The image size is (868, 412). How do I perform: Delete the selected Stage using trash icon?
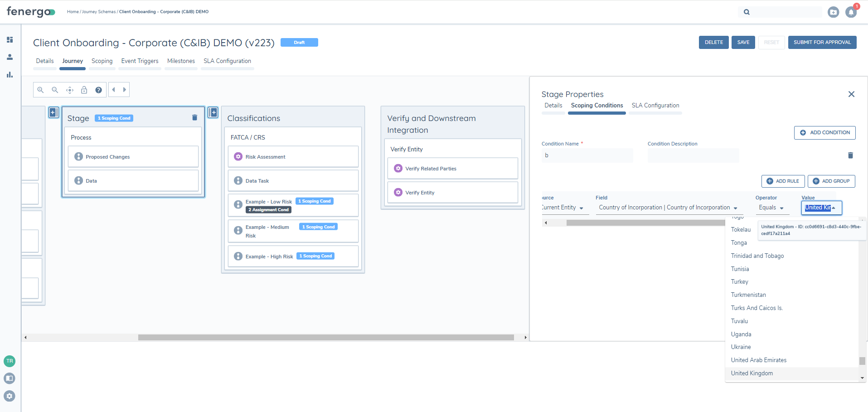pyautogui.click(x=194, y=118)
